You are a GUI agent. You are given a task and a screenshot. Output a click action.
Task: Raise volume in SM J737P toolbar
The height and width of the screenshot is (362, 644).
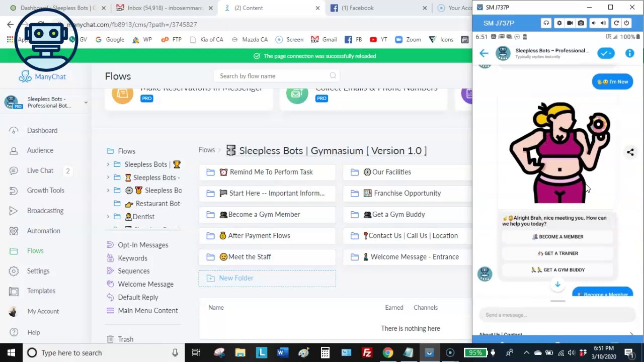[603, 23]
